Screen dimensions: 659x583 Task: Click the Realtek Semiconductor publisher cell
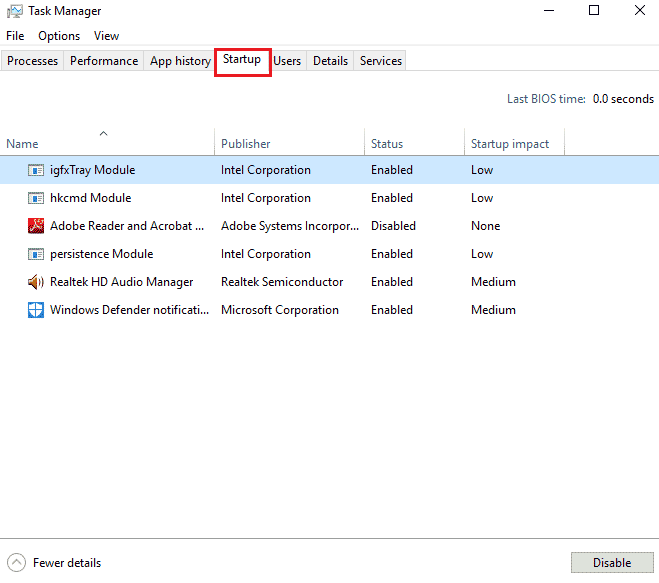pyautogui.click(x=282, y=282)
